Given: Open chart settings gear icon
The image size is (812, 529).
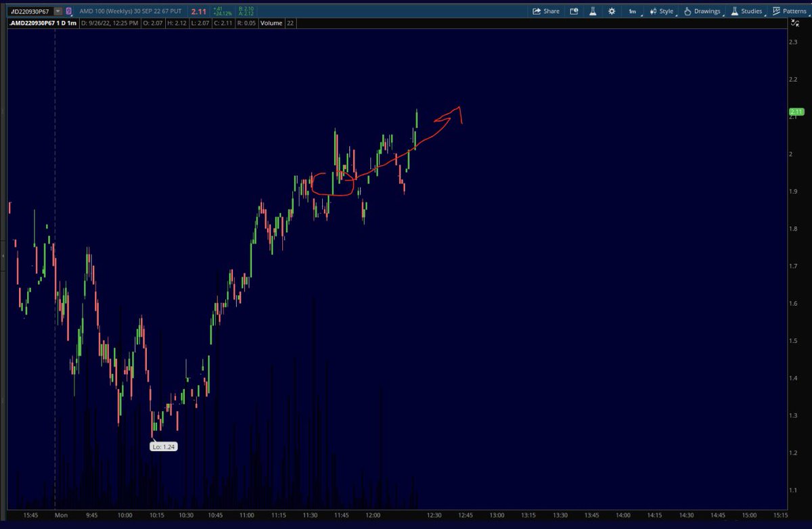Looking at the screenshot, I should pyautogui.click(x=612, y=11).
